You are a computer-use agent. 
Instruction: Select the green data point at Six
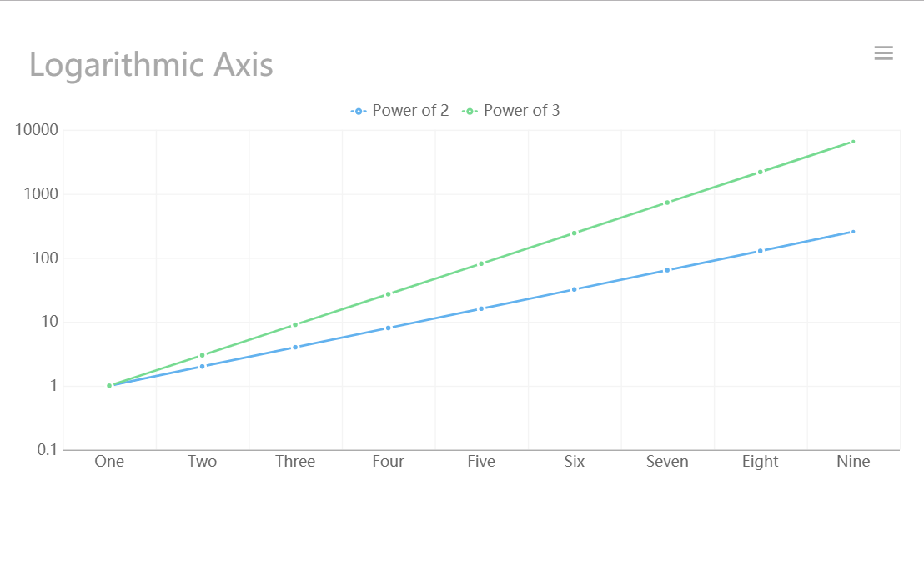click(575, 233)
